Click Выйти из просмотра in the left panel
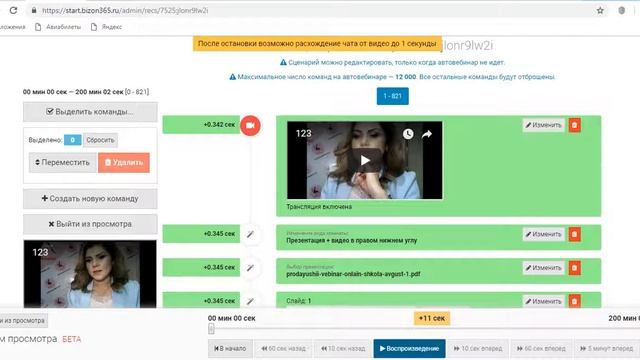Image resolution: width=640 pixels, height=360 pixels. (x=90, y=224)
